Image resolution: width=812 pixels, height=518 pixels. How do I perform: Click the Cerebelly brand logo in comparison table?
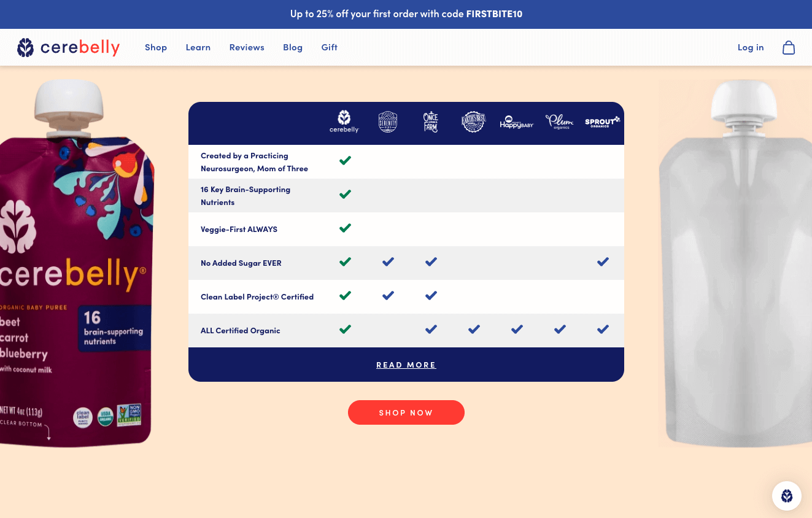[344, 122]
